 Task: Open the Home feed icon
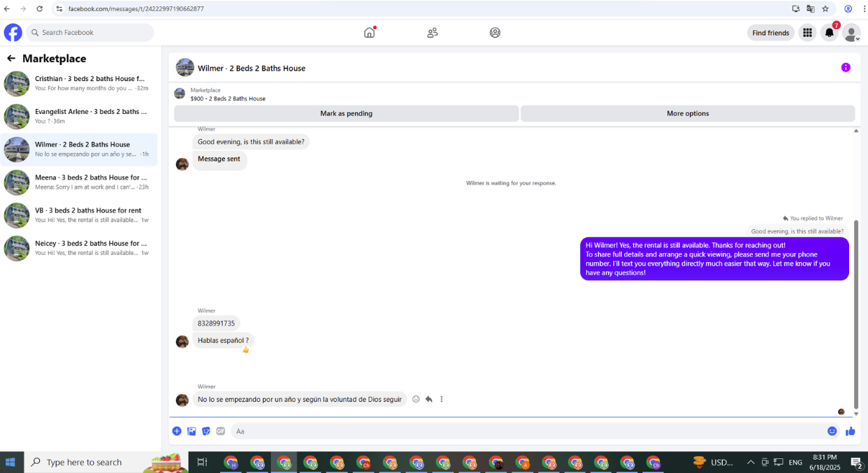(x=370, y=32)
